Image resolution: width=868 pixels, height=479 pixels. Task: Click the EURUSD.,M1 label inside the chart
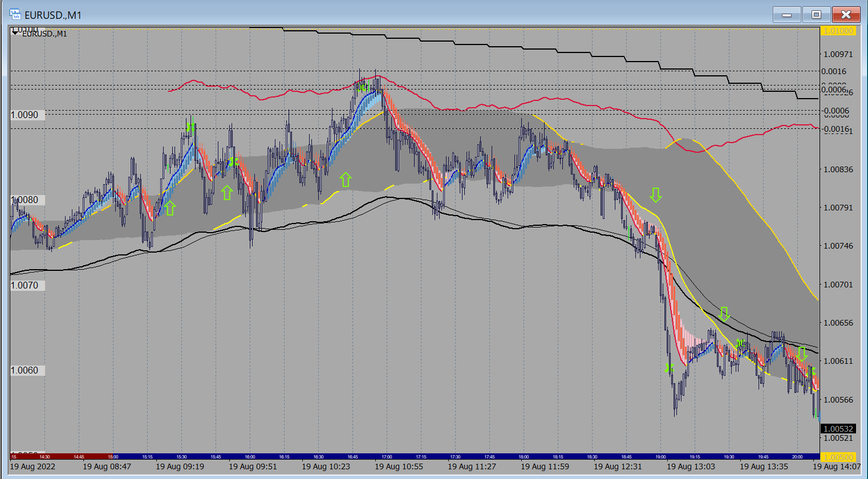(x=44, y=34)
